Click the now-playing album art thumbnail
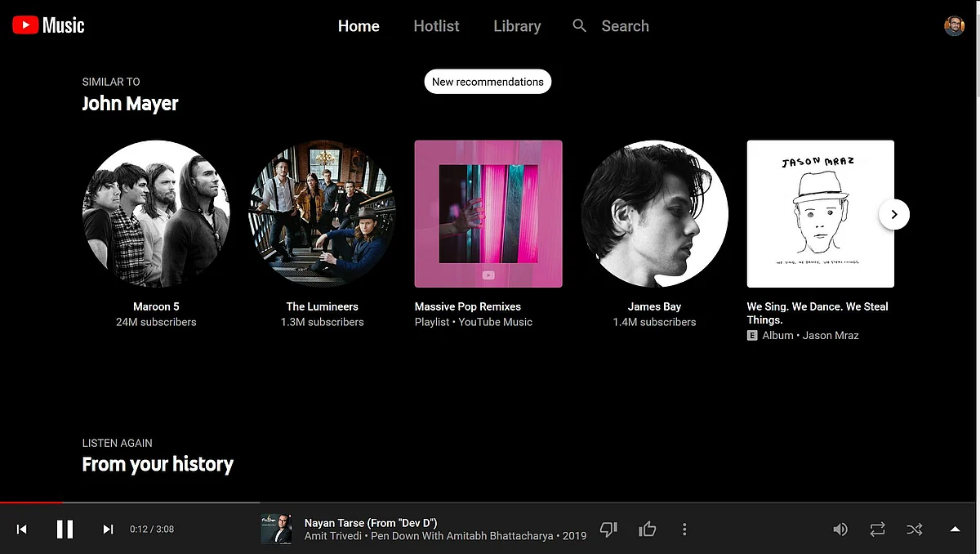The width and height of the screenshot is (980, 554). (276, 529)
